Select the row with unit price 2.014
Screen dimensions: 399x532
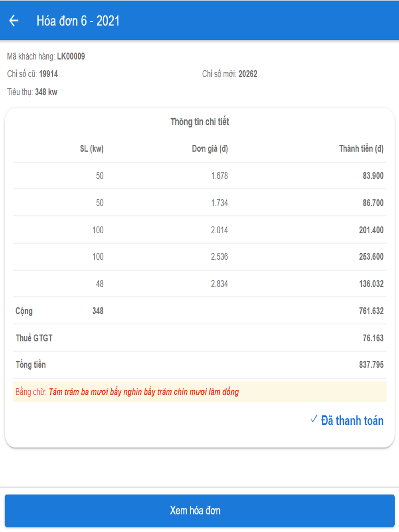(199, 230)
